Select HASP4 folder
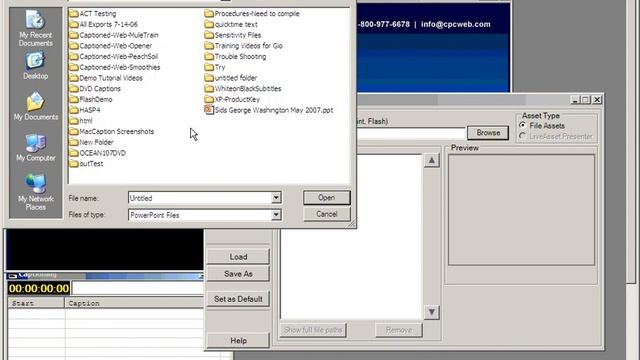Viewport: 640px width, 360px height. (85, 110)
